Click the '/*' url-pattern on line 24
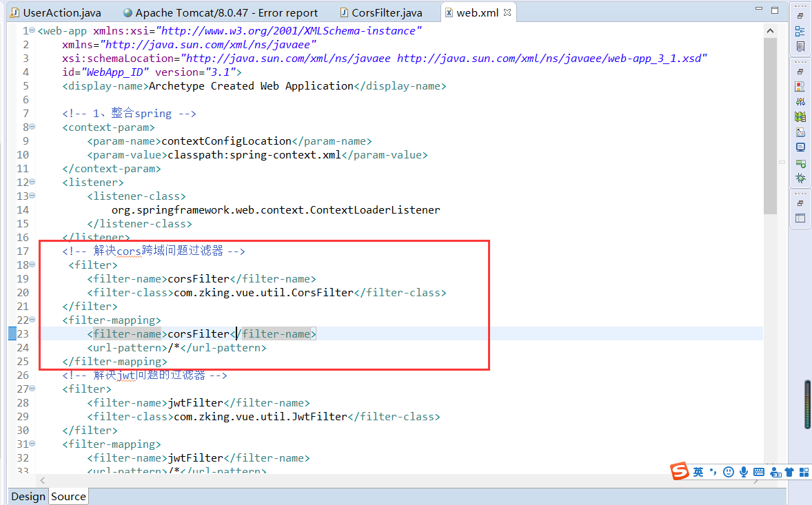This screenshot has height=505, width=812. pyautogui.click(x=174, y=347)
